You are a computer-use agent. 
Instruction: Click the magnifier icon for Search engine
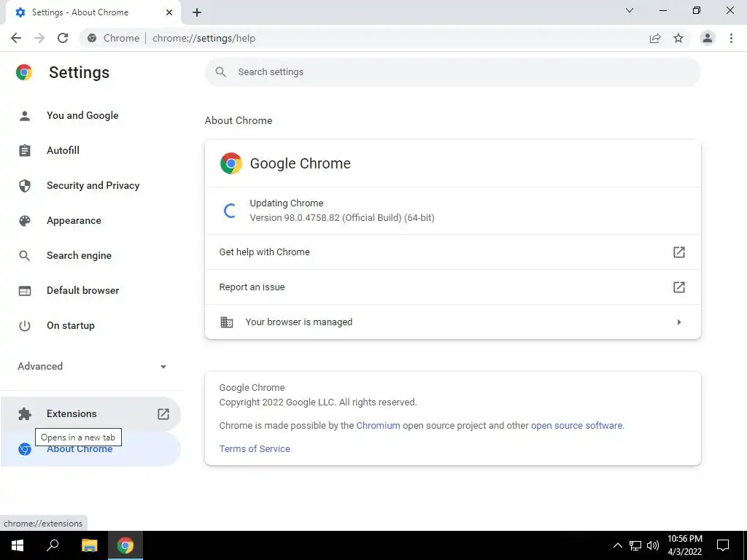pos(25,256)
